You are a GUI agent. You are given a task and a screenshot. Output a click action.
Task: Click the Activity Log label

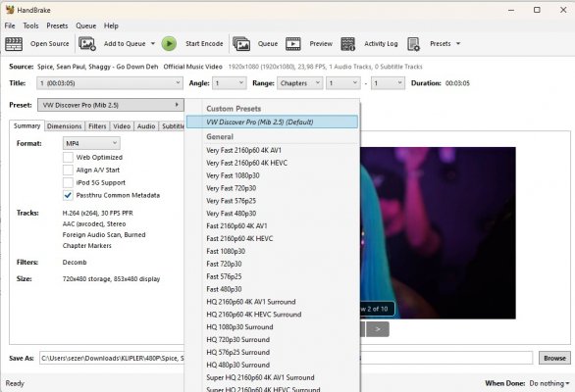tap(381, 43)
